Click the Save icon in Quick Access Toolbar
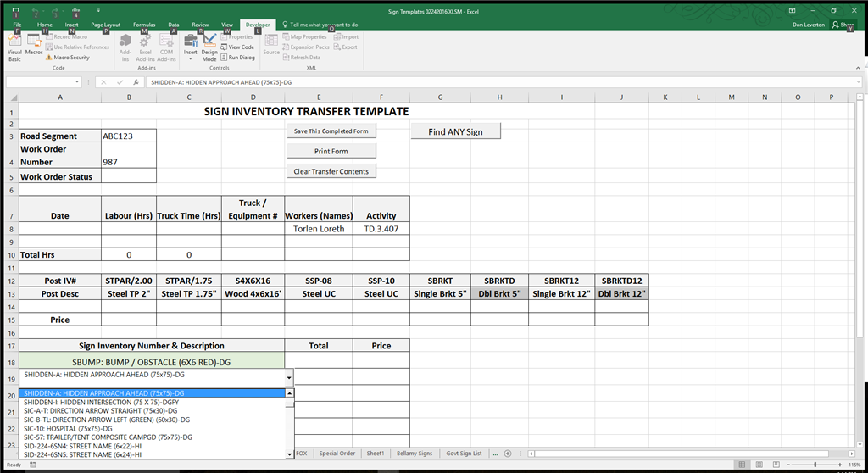Viewport: 868px width, 473px height. click(15, 11)
